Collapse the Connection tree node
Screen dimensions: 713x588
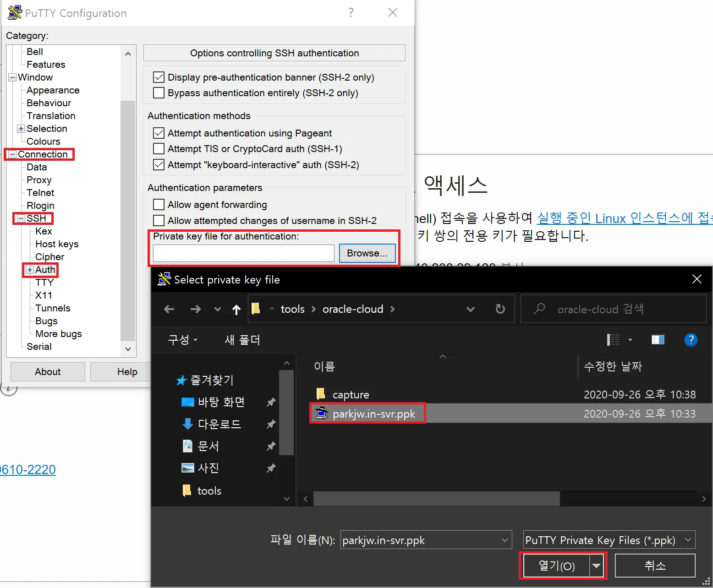[x=12, y=154]
